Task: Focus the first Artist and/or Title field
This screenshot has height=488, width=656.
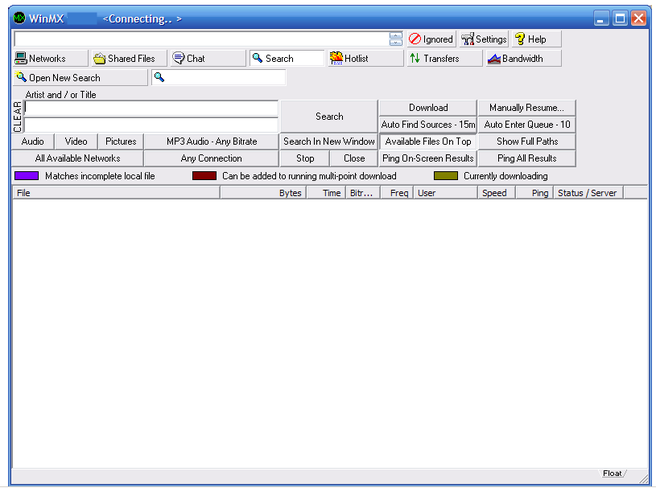Action: (x=151, y=108)
